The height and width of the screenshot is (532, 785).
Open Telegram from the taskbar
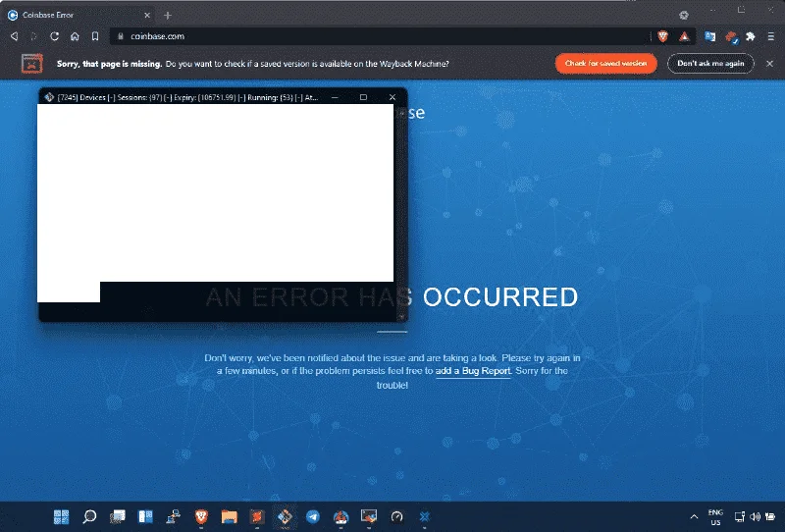313,516
